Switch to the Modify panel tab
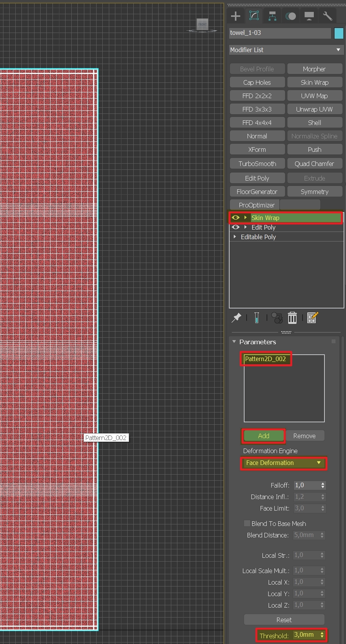This screenshot has width=346, height=644. tap(254, 16)
